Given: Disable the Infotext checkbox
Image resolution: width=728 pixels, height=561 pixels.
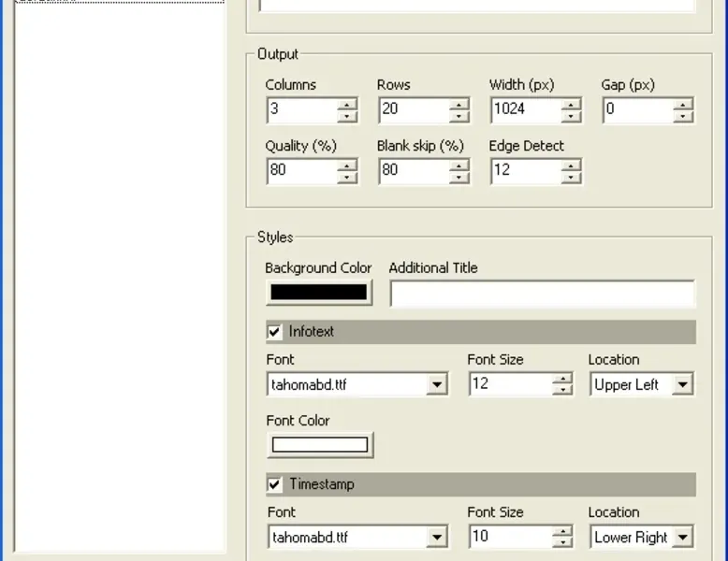Looking at the screenshot, I should 275,332.
